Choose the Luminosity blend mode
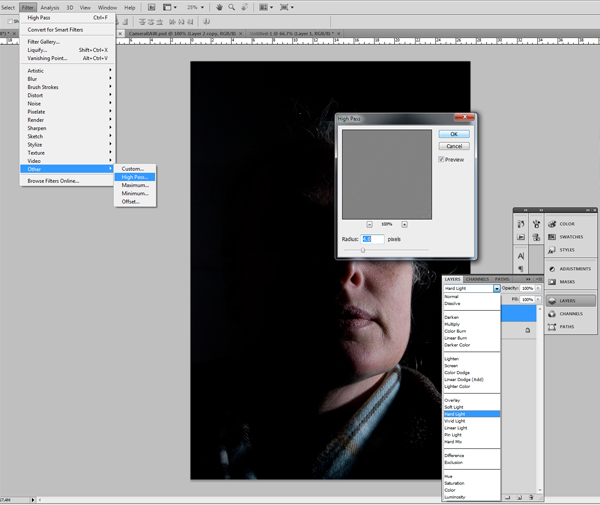Image resolution: width=600 pixels, height=505 pixels. click(472, 497)
